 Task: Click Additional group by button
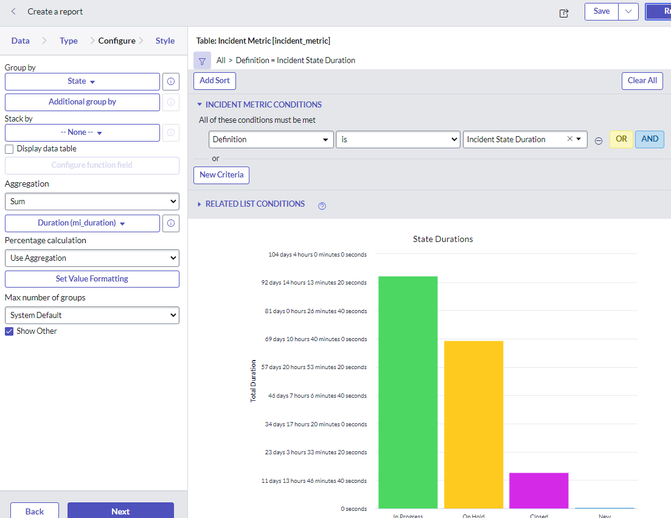pyautogui.click(x=82, y=102)
